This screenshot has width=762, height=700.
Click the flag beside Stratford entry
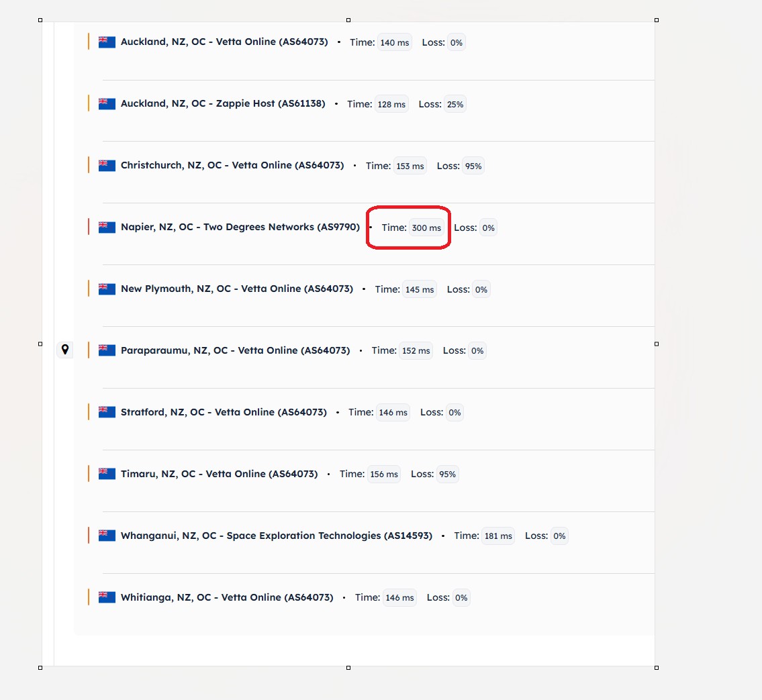pyautogui.click(x=107, y=412)
